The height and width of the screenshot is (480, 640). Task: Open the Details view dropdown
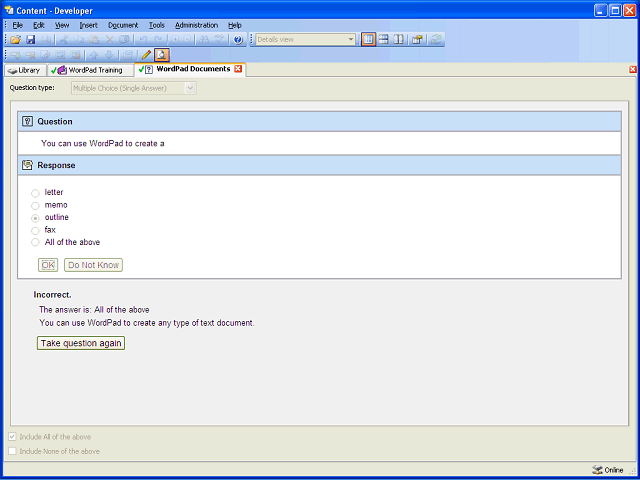point(351,40)
